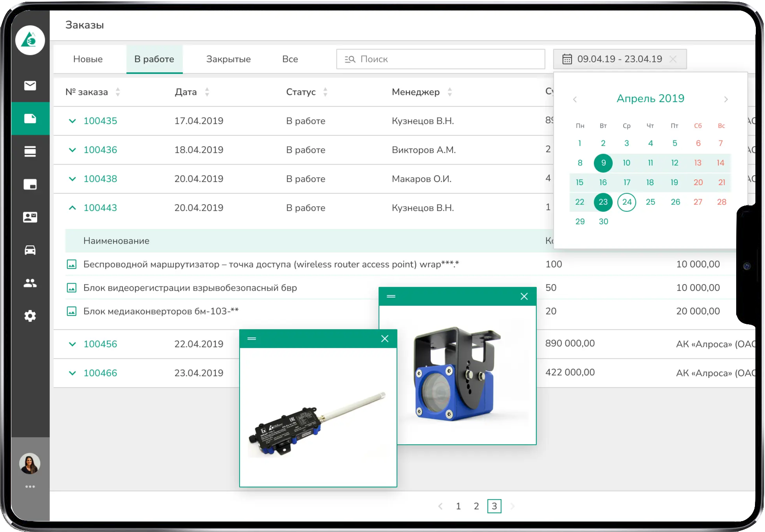This screenshot has width=765, height=532.
Task: Expand order 100435 row
Action: pos(72,121)
